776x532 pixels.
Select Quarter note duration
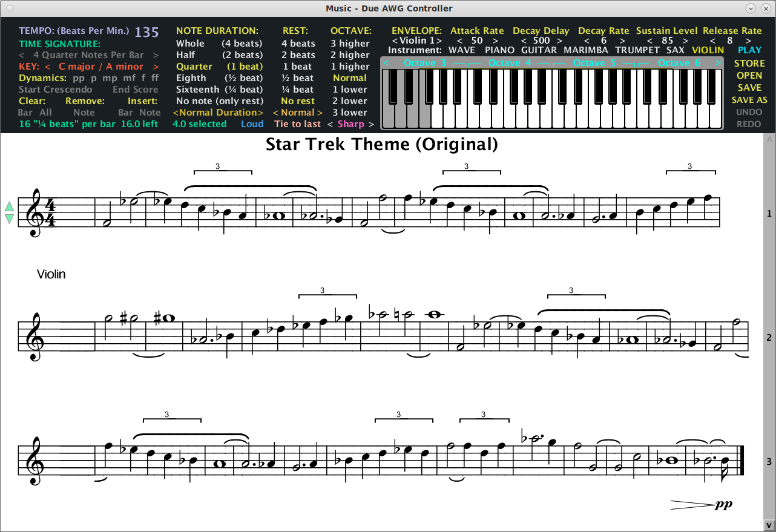pyautogui.click(x=219, y=67)
